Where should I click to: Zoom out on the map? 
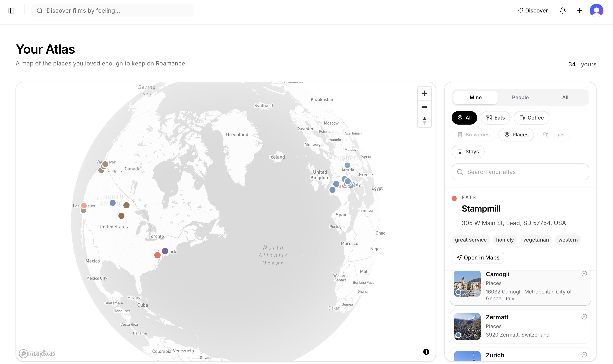click(424, 107)
